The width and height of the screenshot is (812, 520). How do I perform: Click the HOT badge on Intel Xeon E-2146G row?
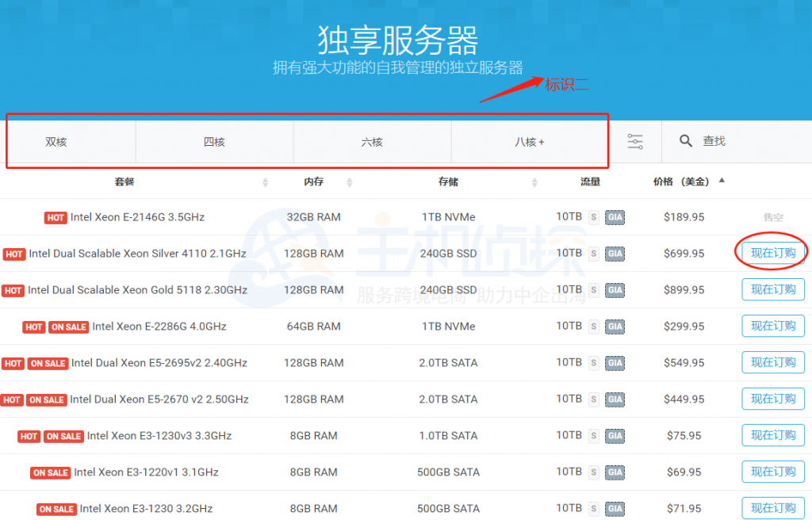(x=57, y=217)
